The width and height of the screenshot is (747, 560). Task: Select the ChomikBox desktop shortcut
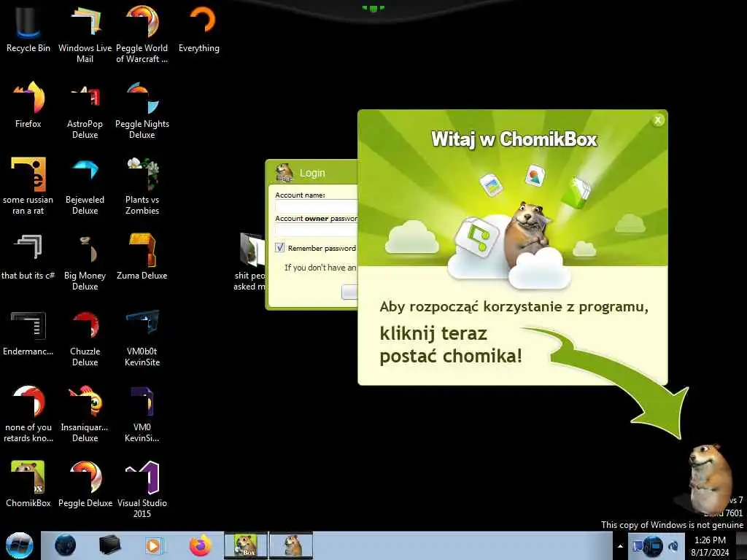[28, 484]
